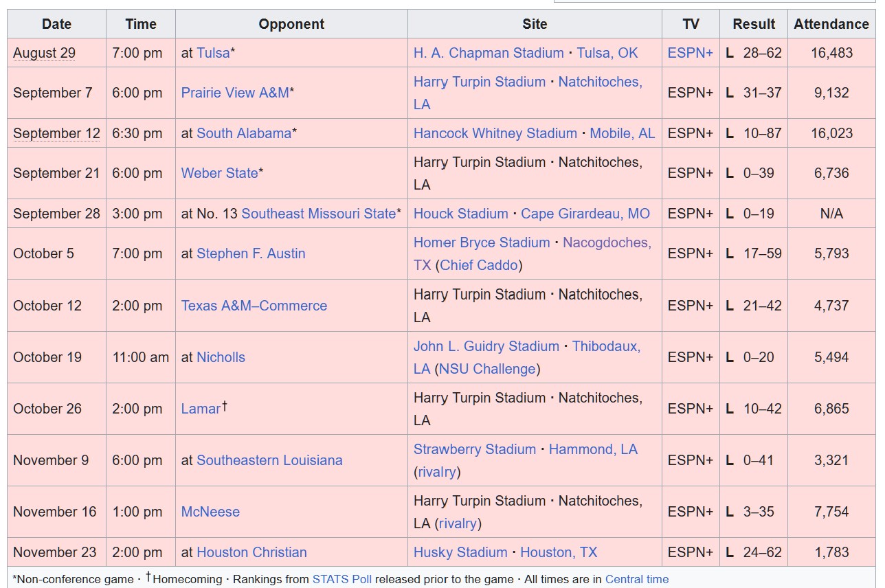885x588 pixels.
Task: Open the Houck Stadium link
Action: [461, 214]
